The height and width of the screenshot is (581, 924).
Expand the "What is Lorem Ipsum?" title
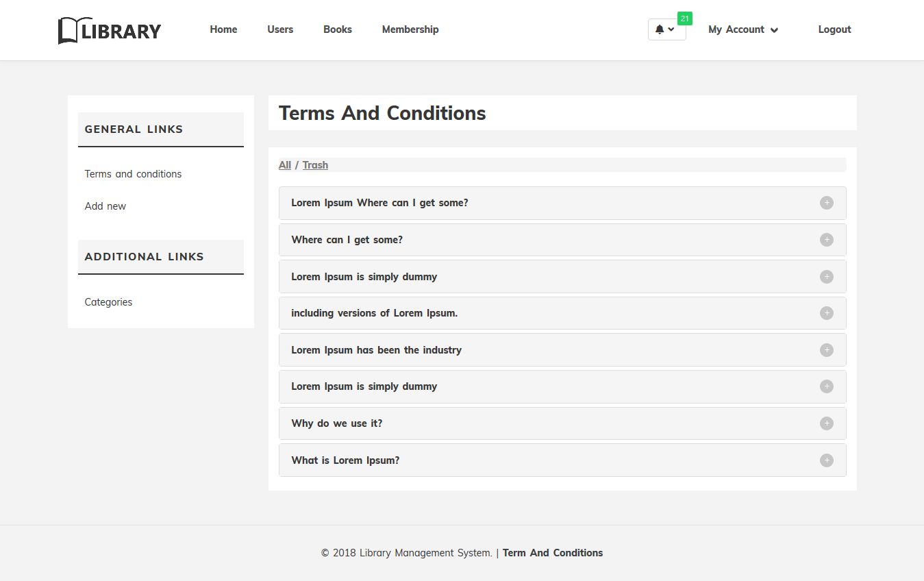(345, 460)
